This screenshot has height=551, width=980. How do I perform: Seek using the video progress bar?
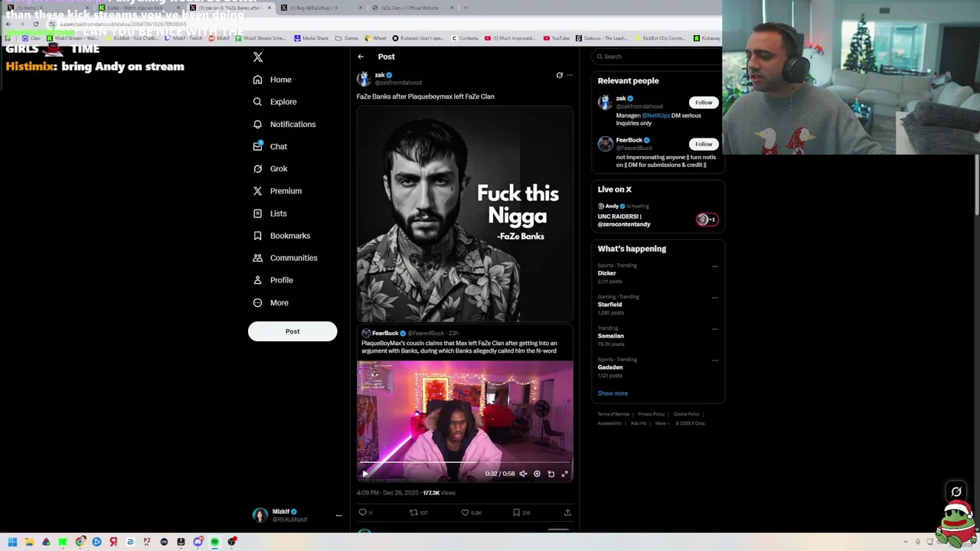pyautogui.click(x=465, y=463)
